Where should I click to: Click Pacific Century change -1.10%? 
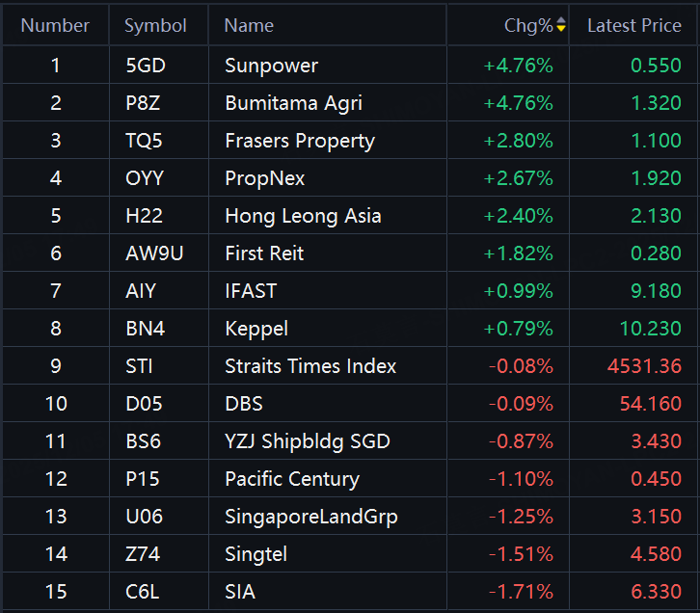tap(521, 479)
